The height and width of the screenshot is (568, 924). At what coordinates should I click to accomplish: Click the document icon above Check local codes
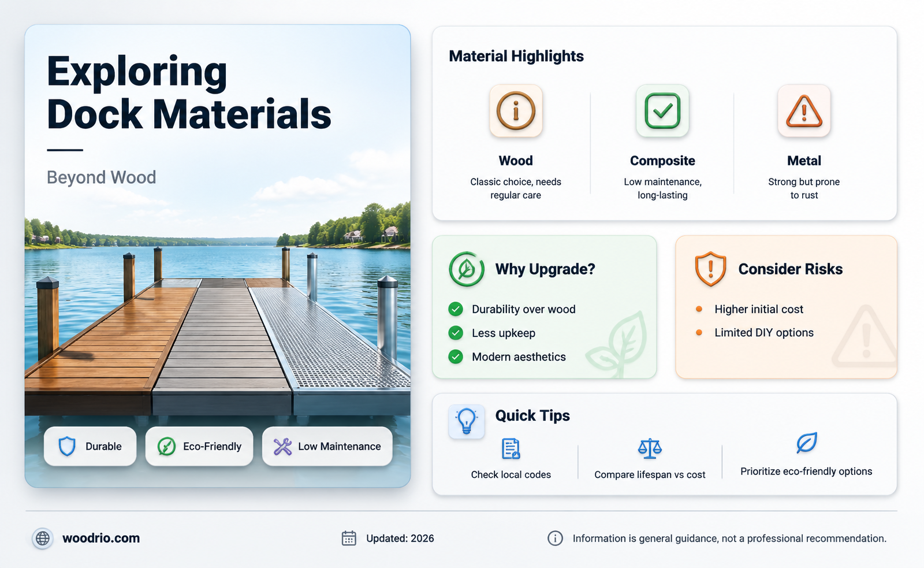511,448
